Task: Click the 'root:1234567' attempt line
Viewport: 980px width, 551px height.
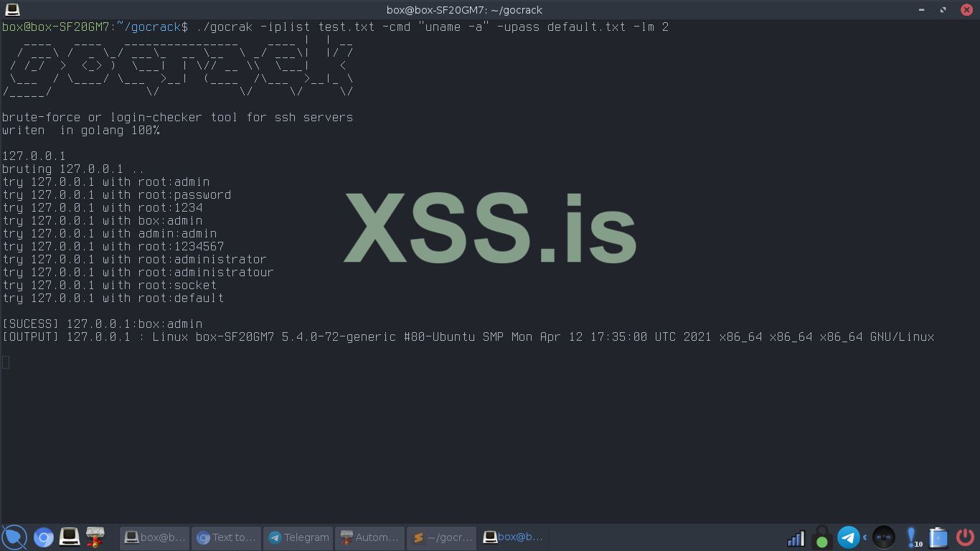Action: pyautogui.click(x=113, y=247)
